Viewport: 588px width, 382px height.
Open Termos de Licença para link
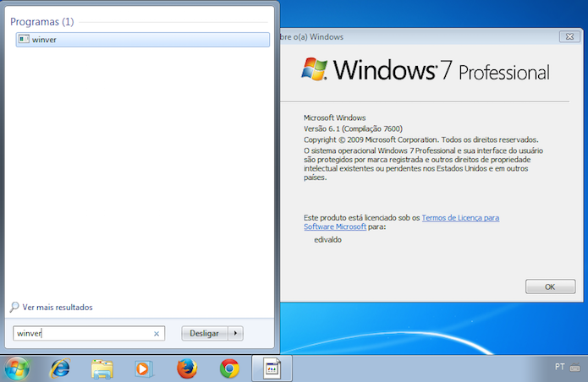[460, 217]
